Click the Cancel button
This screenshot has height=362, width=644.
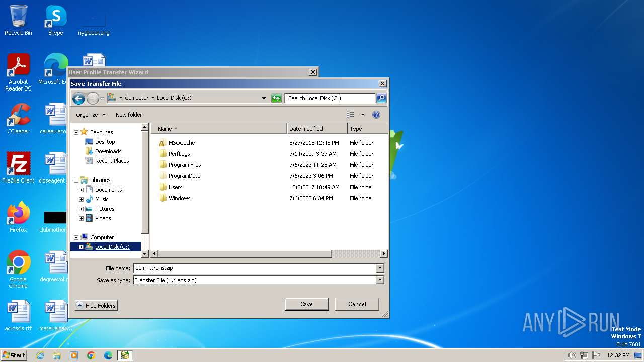pyautogui.click(x=357, y=304)
